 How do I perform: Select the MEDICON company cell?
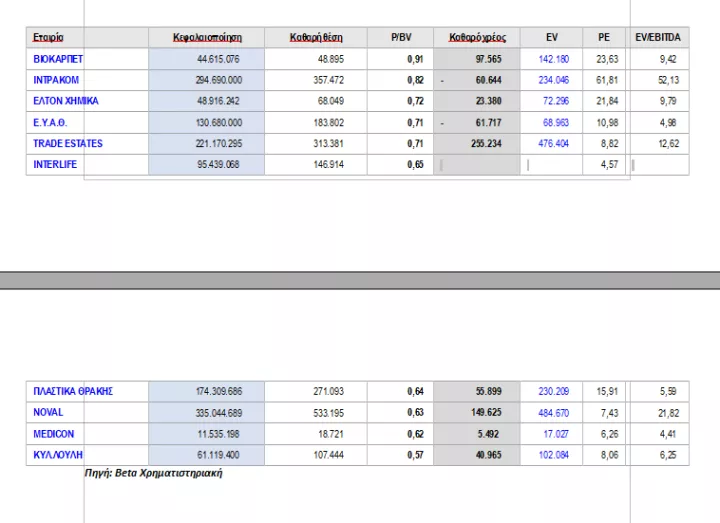click(54, 434)
